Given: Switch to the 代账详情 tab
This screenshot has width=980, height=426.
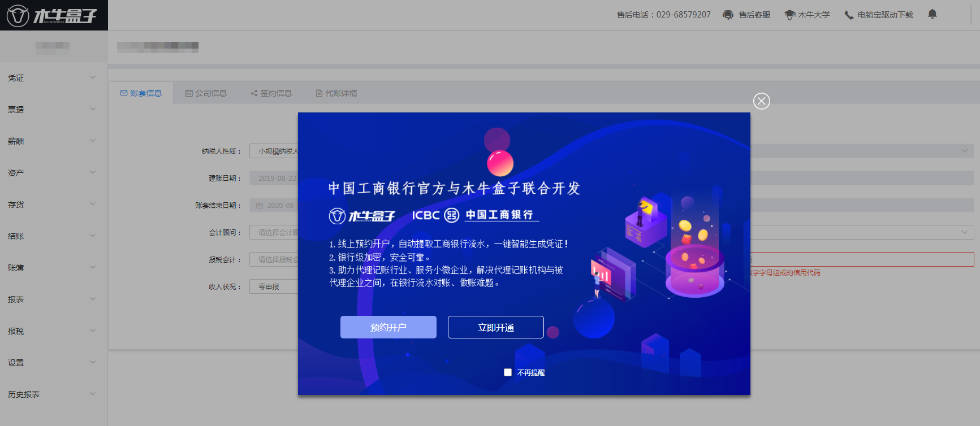Looking at the screenshot, I should (336, 93).
